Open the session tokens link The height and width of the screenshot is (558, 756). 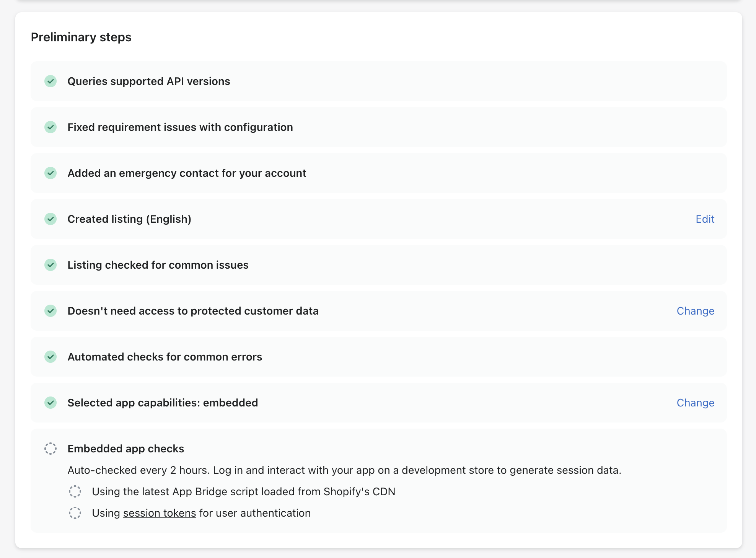160,513
